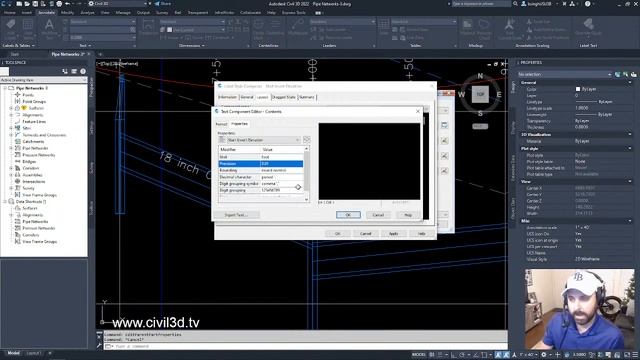The width and height of the screenshot is (640, 360).
Task: Expand the Alignments node under Pipe Networks 3
Action: 11,115
